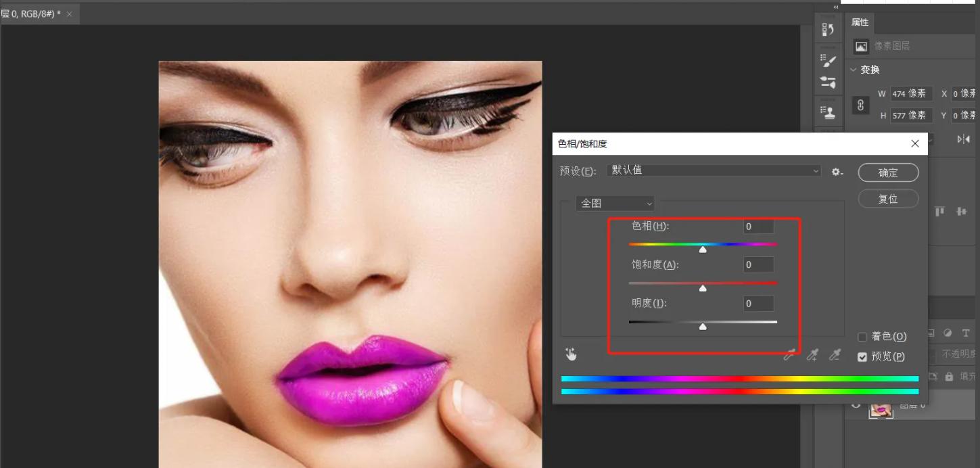Click the 饱和度 Saturation value field
The width and height of the screenshot is (980, 468).
point(758,265)
